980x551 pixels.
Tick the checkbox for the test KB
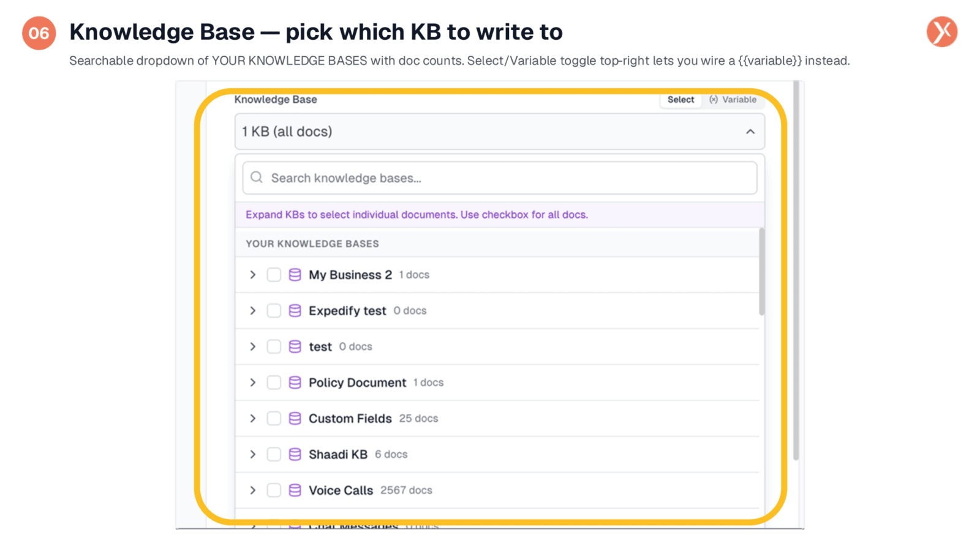[x=274, y=347]
